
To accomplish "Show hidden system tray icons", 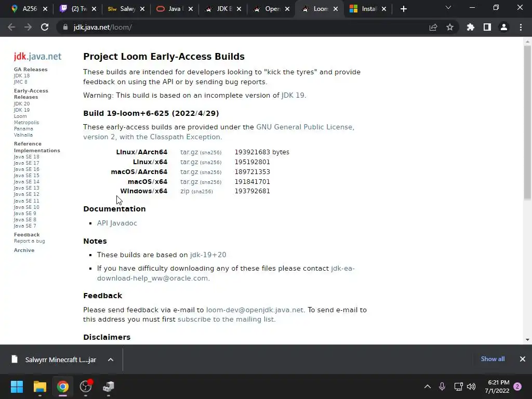I will point(428,387).
